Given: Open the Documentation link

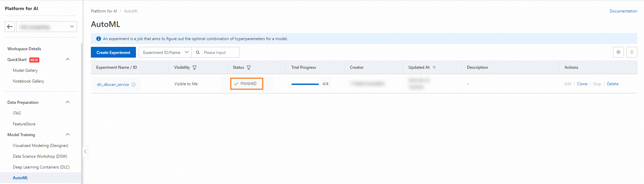Looking at the screenshot, I should point(623,11).
